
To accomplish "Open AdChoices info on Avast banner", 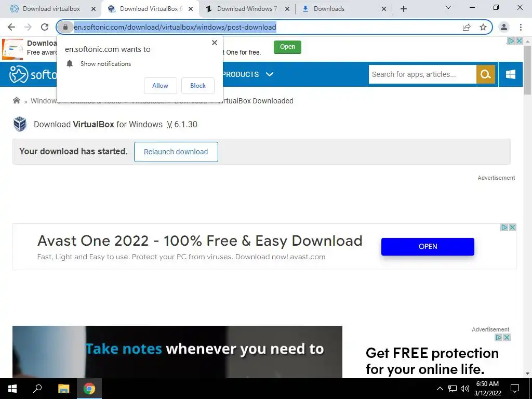I will (x=504, y=228).
